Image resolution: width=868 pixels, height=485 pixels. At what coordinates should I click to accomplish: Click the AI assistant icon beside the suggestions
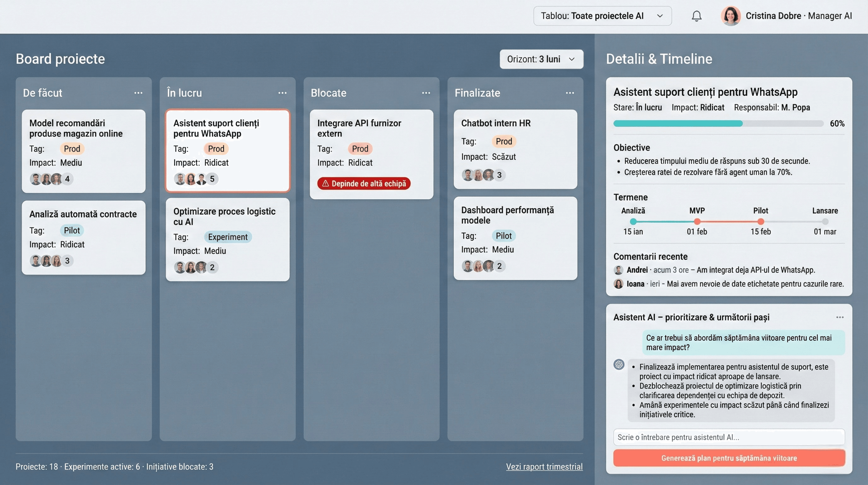pyautogui.click(x=619, y=364)
